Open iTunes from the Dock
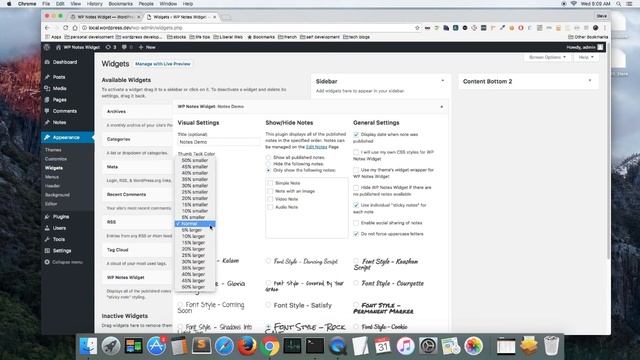640x360 pixels. (405, 346)
